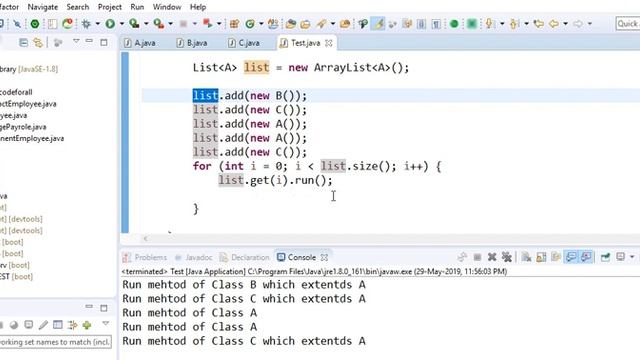Close the Test.java editor tab
This screenshot has height=360, width=640.
click(x=329, y=43)
